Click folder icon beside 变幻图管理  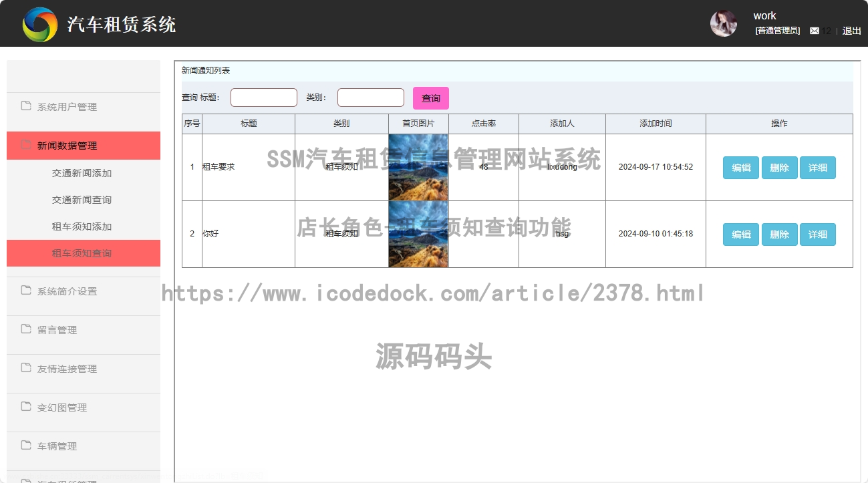[26, 406]
